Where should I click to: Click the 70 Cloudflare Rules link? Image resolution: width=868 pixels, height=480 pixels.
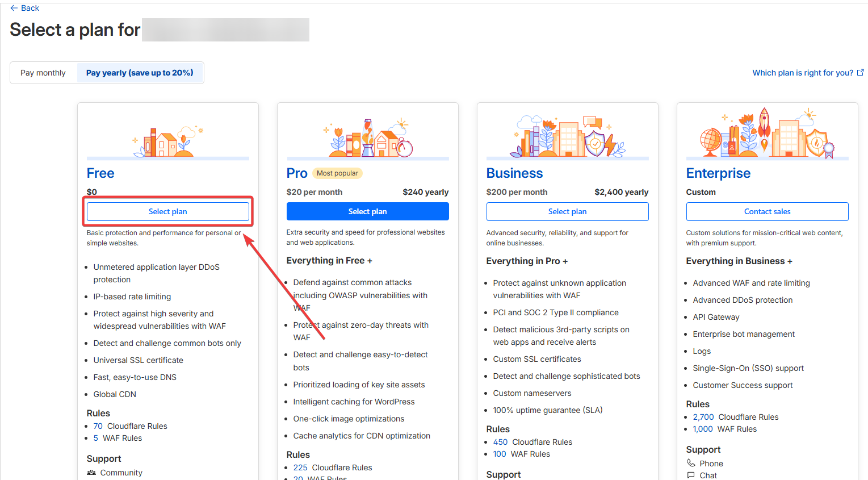click(x=98, y=426)
